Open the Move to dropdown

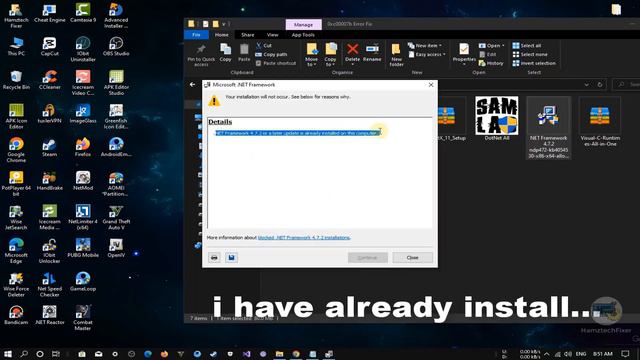(311, 55)
